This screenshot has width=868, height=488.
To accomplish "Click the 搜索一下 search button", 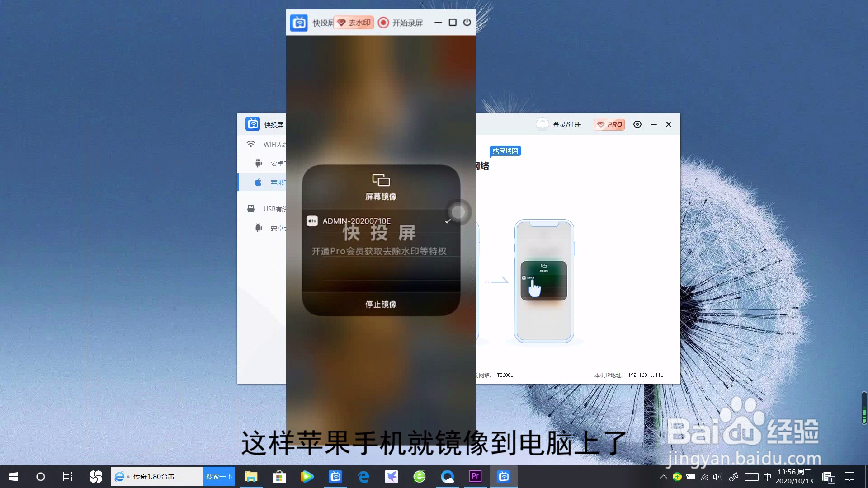I will point(219,476).
